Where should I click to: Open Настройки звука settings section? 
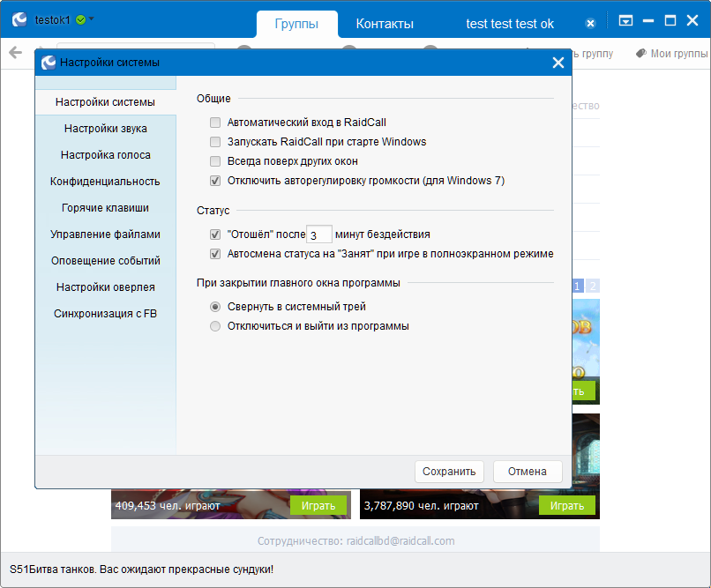point(105,128)
